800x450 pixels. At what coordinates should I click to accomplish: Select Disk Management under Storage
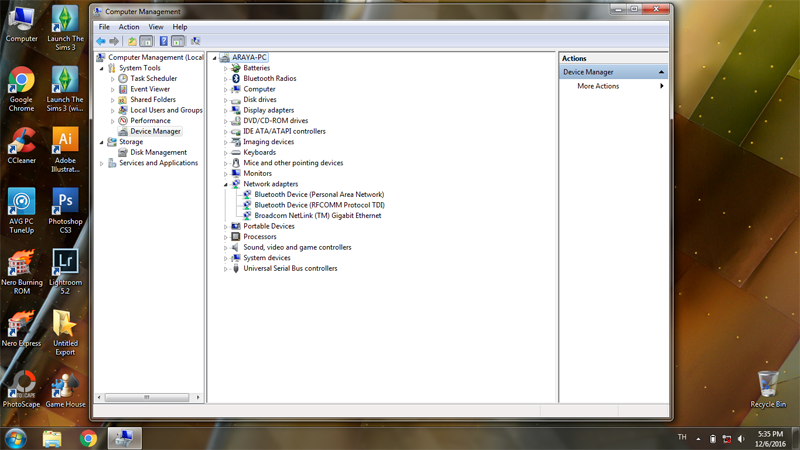[159, 153]
